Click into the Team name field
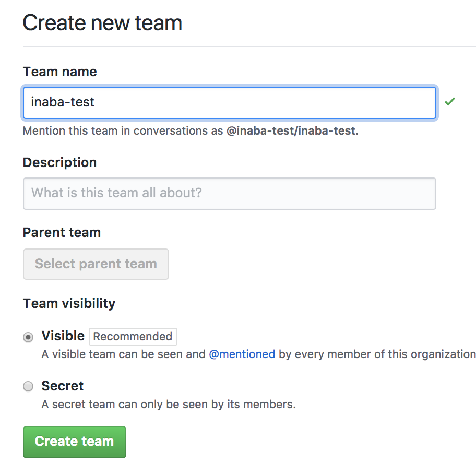Image resolution: width=476 pixels, height=475 pixels. (x=230, y=102)
